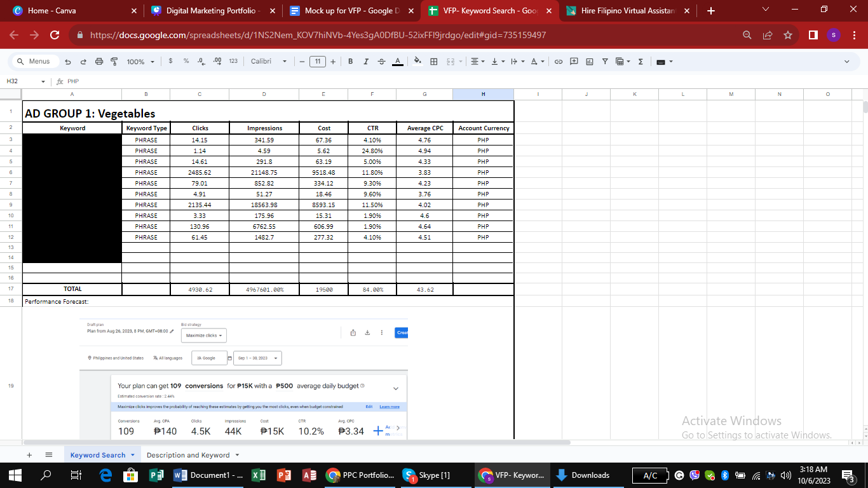Viewport: 868px width, 488px height.
Task: Increase decimal places
Action: click(x=217, y=62)
